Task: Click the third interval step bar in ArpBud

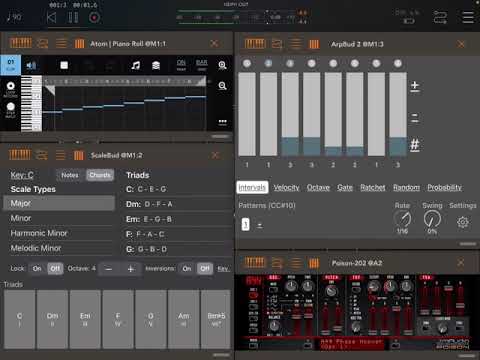Action: pyautogui.click(x=290, y=114)
